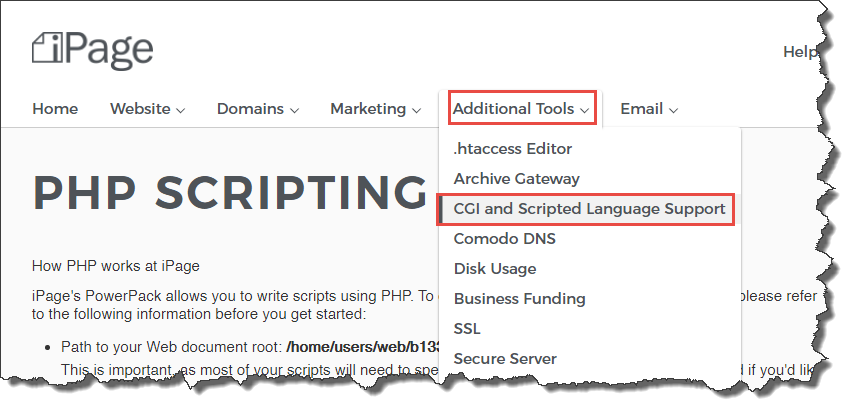Viewport: 860px width, 414px height.
Task: Click the PHP SCRIPTING page heading
Action: [x=230, y=193]
